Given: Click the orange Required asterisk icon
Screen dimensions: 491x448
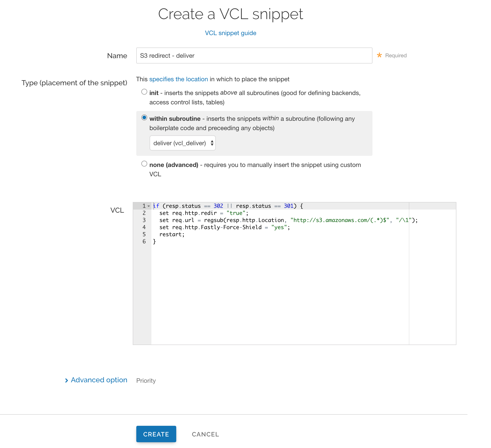Looking at the screenshot, I should (x=379, y=55).
